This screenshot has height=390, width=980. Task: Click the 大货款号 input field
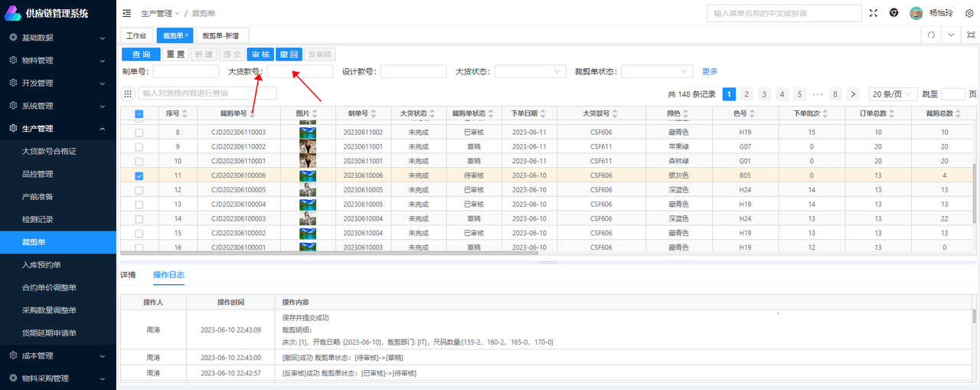pyautogui.click(x=299, y=71)
